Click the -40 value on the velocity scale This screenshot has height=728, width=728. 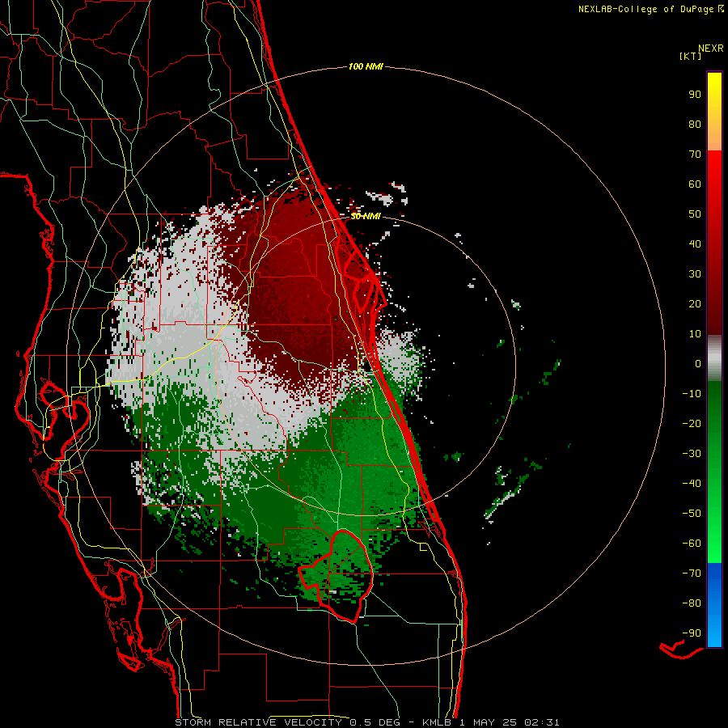(692, 484)
